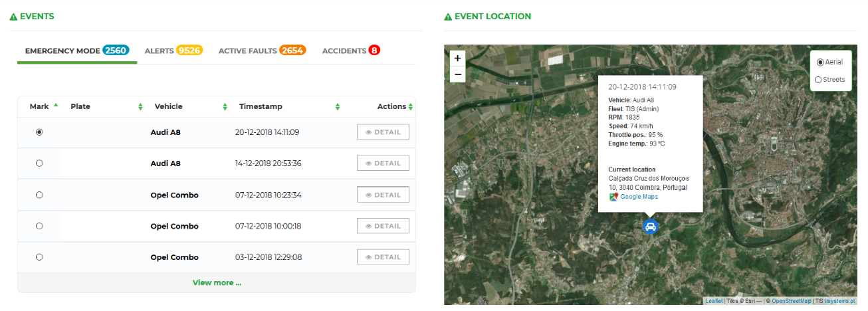
Task: Sort table by Mark column arrow
Action: click(56, 105)
